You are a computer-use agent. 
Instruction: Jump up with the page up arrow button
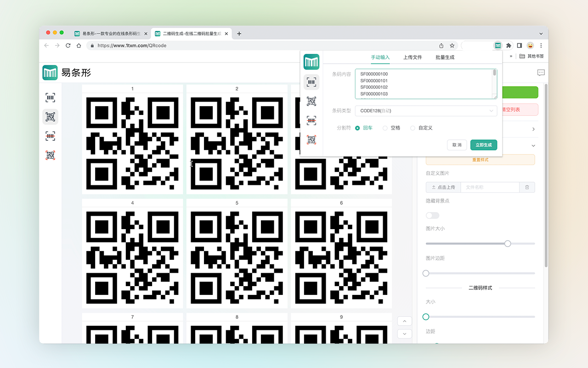(404, 321)
